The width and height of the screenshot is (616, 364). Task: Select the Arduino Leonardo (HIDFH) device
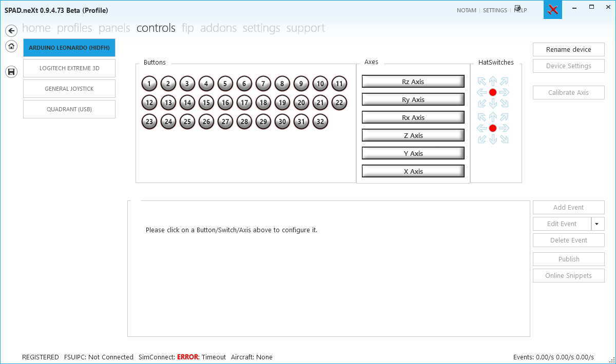pos(69,48)
